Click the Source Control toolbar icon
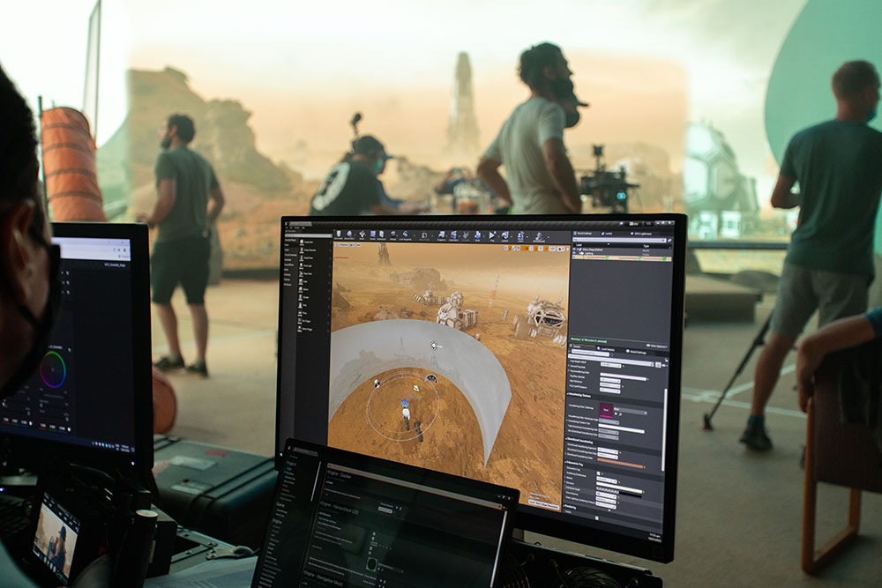882x588 pixels. click(350, 234)
